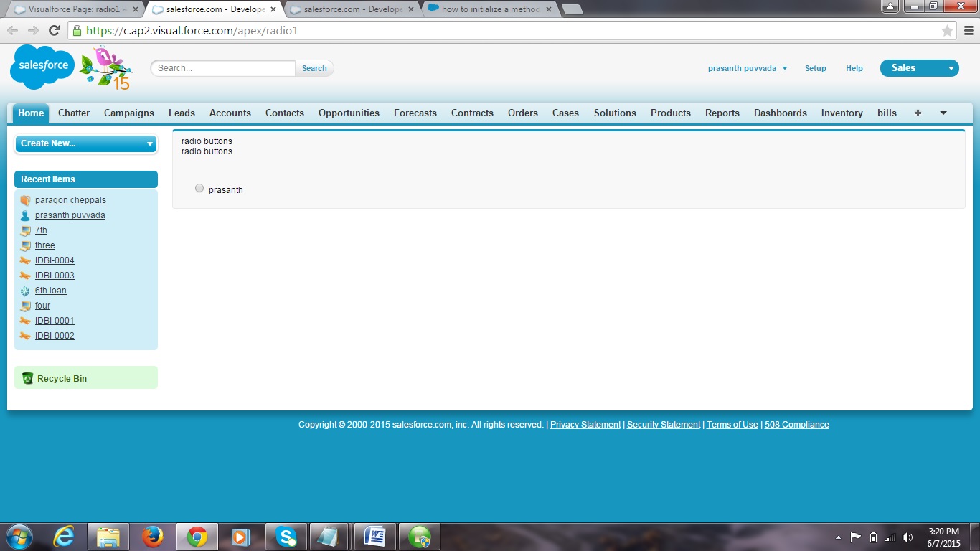Click the battery icon in the system tray
Viewport: 980px width, 551px height.
(873, 537)
